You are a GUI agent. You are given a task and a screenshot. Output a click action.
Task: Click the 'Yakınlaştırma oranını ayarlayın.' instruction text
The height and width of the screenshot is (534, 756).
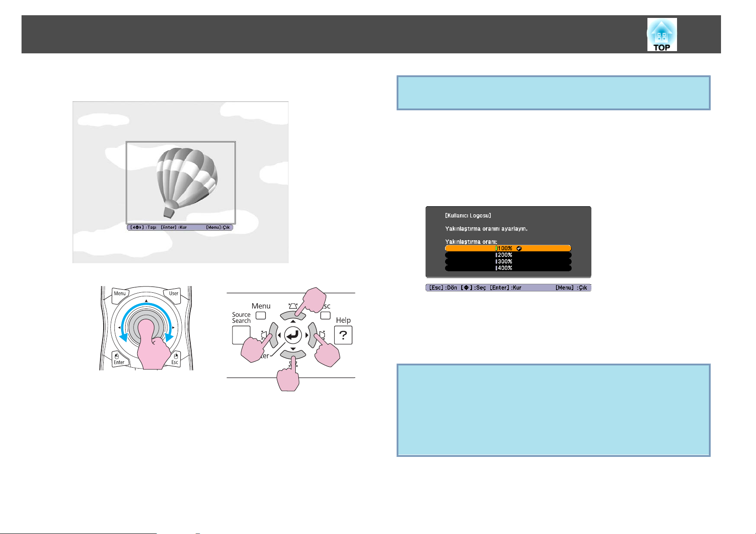pyautogui.click(x=486, y=229)
